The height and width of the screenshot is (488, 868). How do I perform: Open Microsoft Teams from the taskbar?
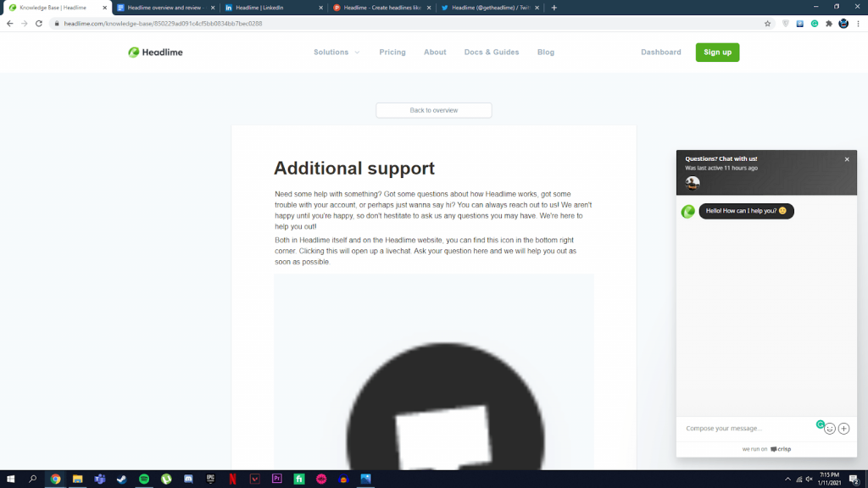point(100,480)
